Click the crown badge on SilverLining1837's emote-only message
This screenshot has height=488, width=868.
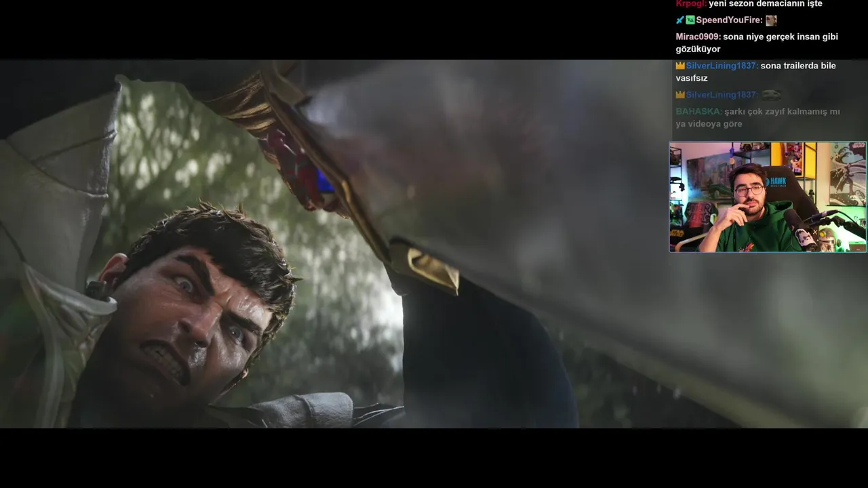pos(680,95)
